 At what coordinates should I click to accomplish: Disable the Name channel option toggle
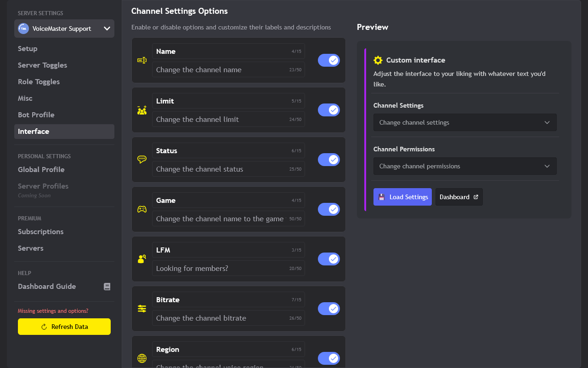[328, 60]
